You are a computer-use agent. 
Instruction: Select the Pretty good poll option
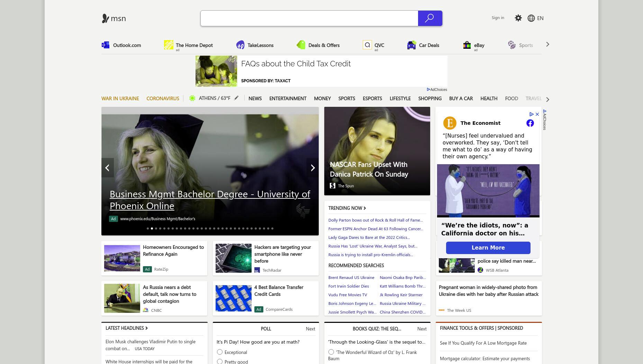[x=220, y=361]
